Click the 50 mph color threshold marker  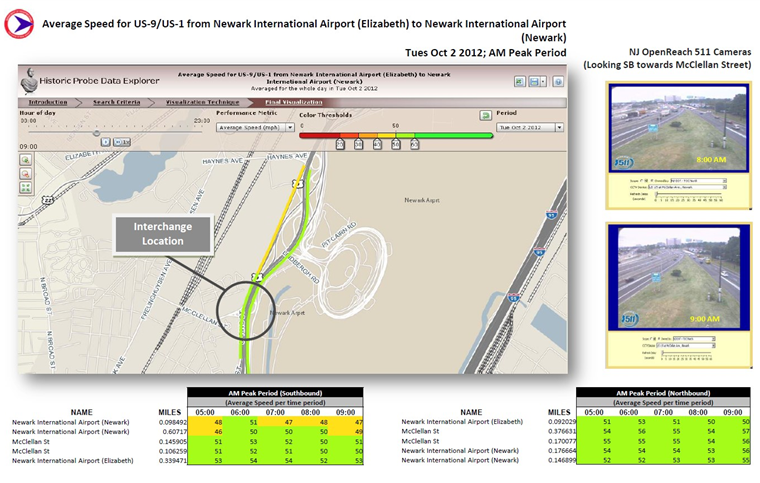click(x=396, y=144)
